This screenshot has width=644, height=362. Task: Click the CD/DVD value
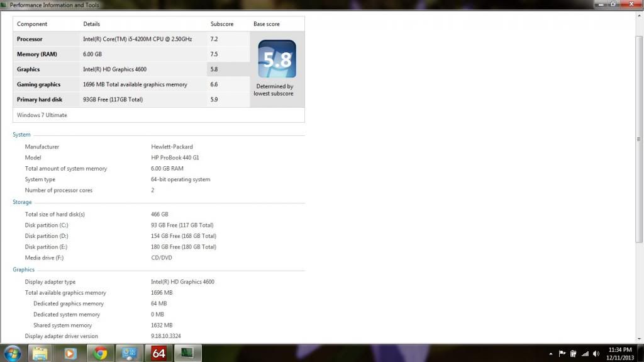click(x=162, y=258)
